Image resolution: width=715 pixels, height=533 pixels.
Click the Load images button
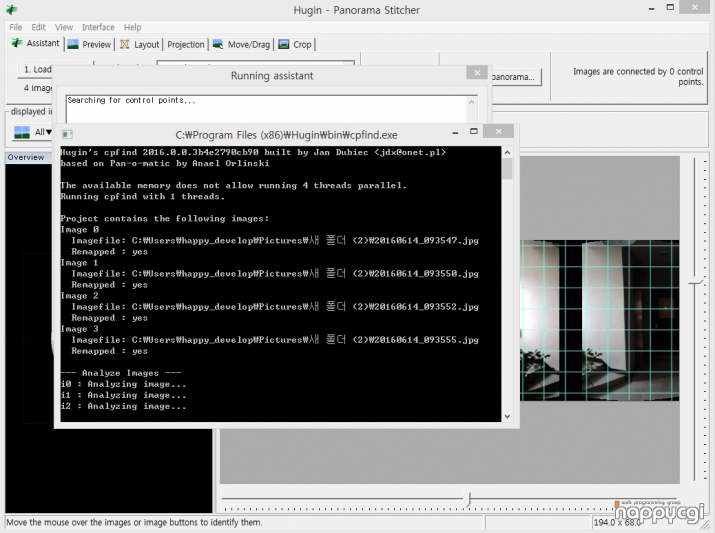pos(37,69)
